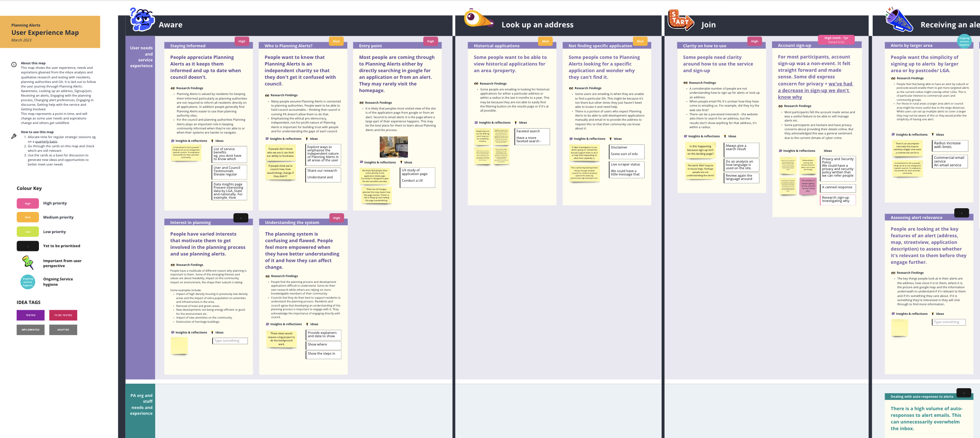Click the black Yet to be prioritised swatch
Viewport: 980px width, 438px height.
[x=28, y=246]
